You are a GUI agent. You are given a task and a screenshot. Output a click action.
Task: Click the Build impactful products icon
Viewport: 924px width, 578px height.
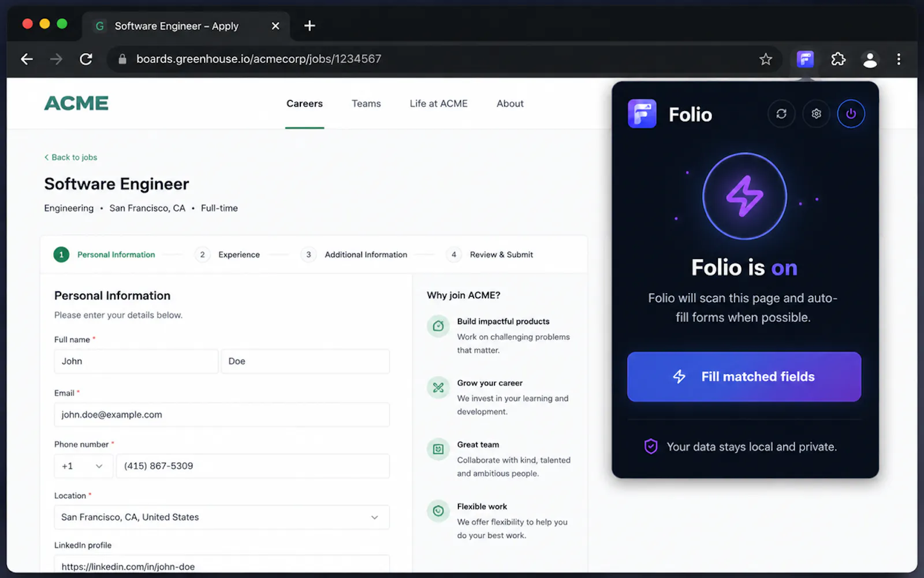coord(438,326)
